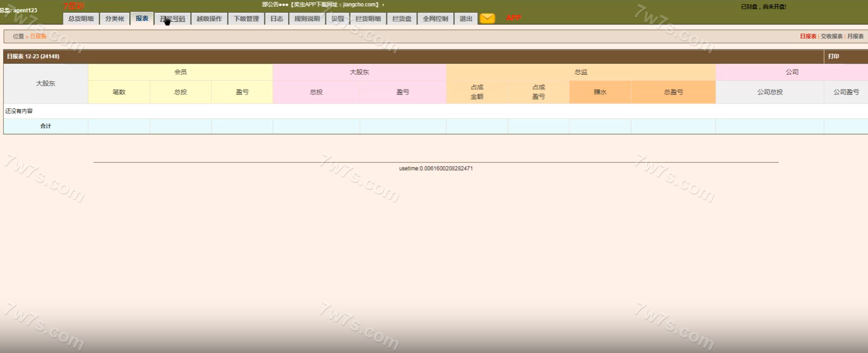Go to the 开奖号码 tab
Viewport: 868px width, 353px height.
coord(172,19)
